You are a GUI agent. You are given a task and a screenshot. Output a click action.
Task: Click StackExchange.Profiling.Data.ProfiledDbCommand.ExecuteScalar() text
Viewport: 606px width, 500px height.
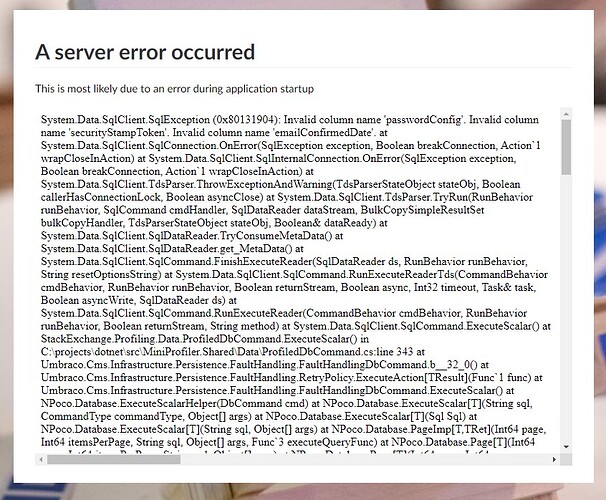pyautogui.click(x=199, y=339)
